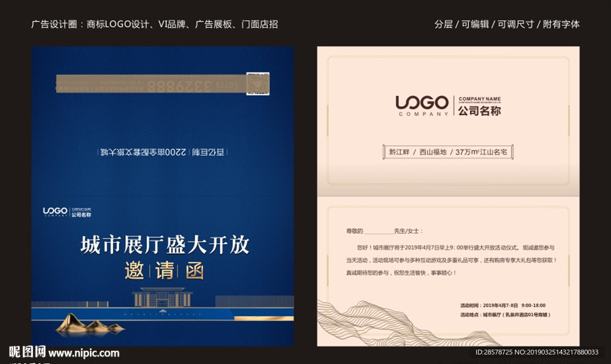The width and height of the screenshot is (611, 364).
Task: Click the gold '邀请函' text
Action: (x=164, y=270)
